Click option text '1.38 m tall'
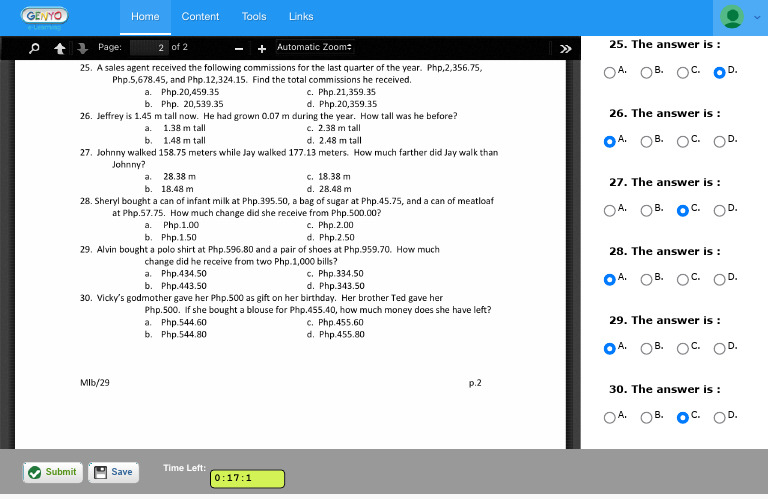Image resolution: width=768 pixels, height=499 pixels. click(x=184, y=128)
